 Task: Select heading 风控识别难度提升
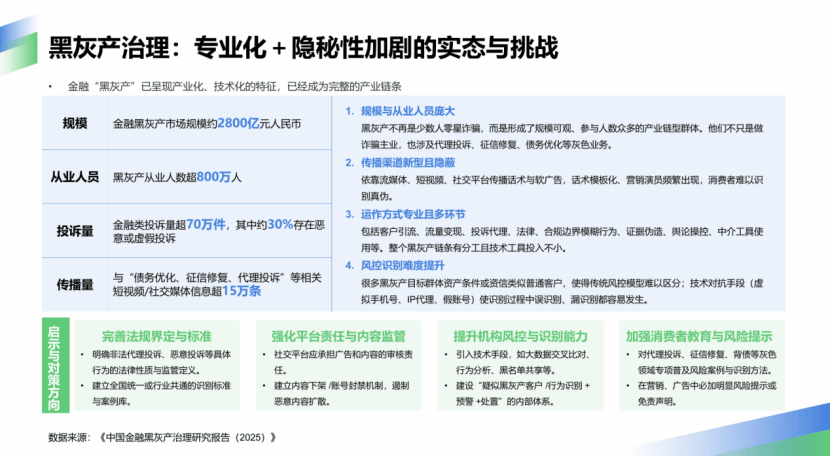(x=400, y=265)
